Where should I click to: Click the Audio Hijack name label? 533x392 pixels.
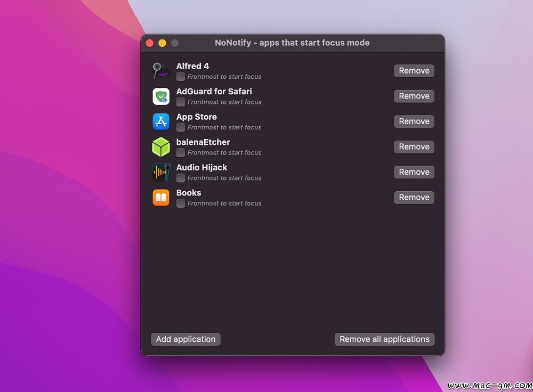pyautogui.click(x=201, y=167)
